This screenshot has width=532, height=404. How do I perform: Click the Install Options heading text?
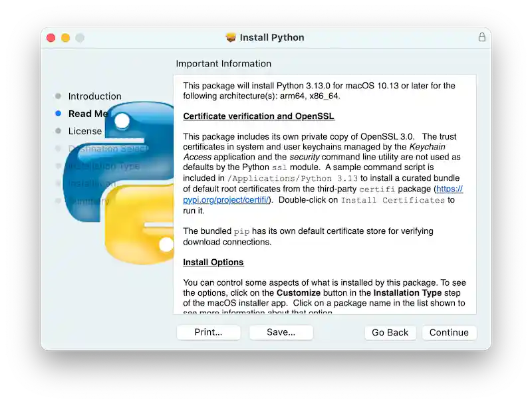(x=213, y=262)
